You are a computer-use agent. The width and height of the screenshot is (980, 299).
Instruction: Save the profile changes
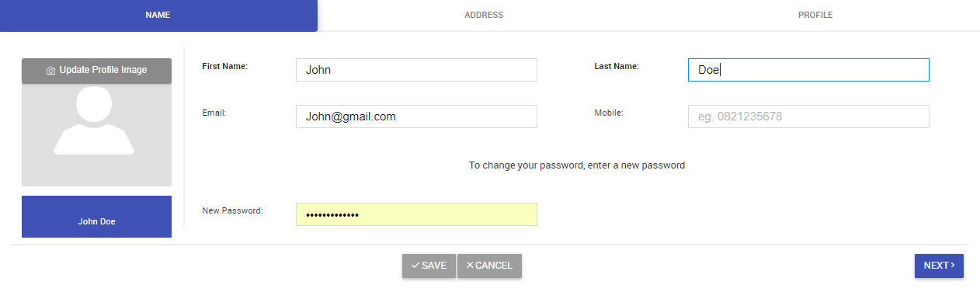tap(429, 266)
